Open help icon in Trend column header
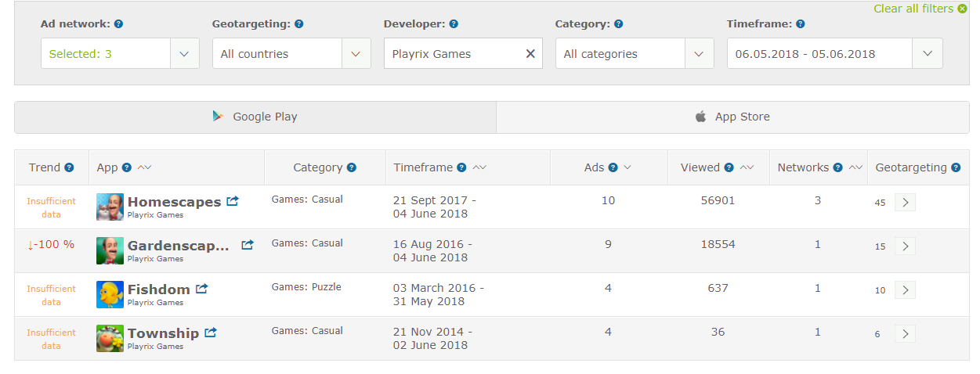 pyautogui.click(x=69, y=167)
